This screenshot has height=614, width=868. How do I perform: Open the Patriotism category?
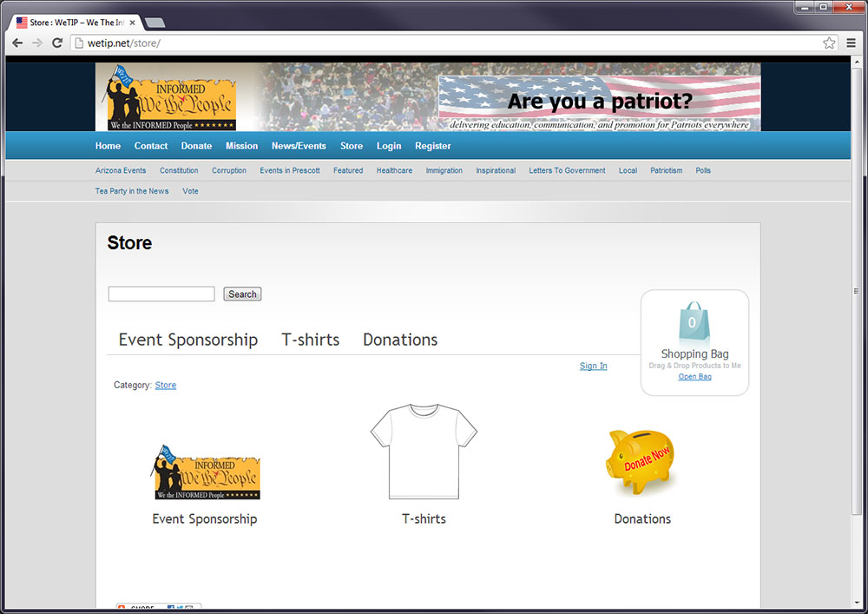pyautogui.click(x=667, y=170)
